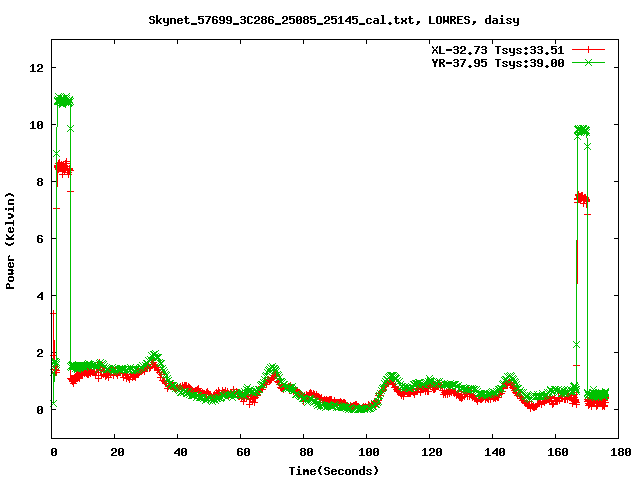This screenshot has height=480, width=640.
Task: Click the second red calibration plateau near 7.4 Kelvin
Action: click(582, 199)
